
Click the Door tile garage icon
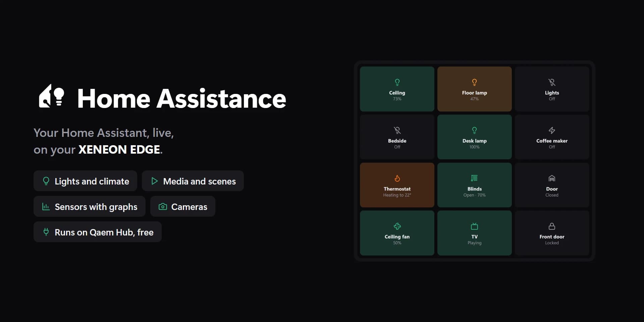click(552, 178)
